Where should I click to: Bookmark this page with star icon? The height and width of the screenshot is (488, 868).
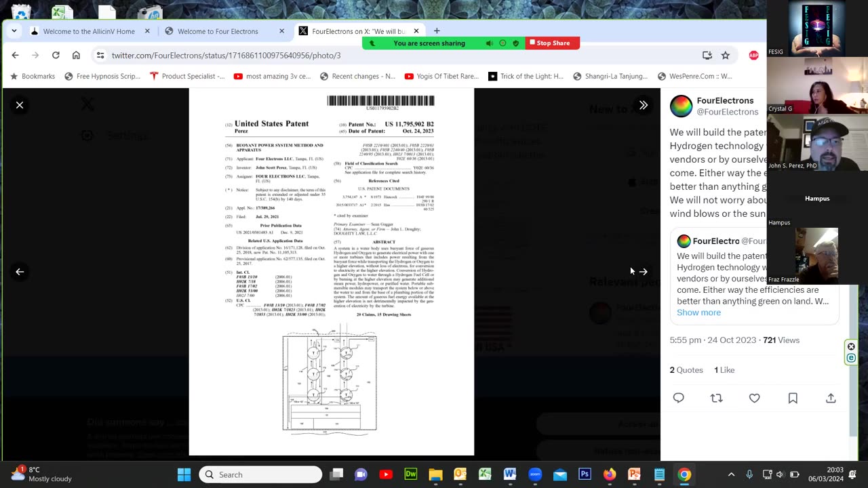(725, 56)
